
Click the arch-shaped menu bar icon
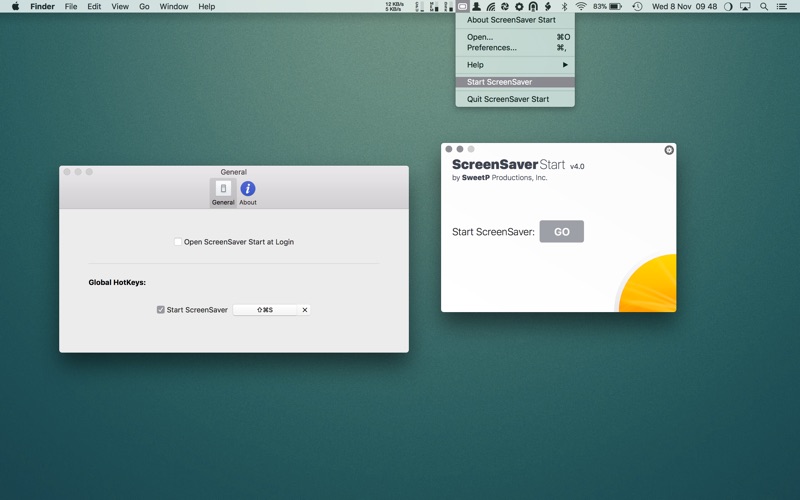pos(533,7)
